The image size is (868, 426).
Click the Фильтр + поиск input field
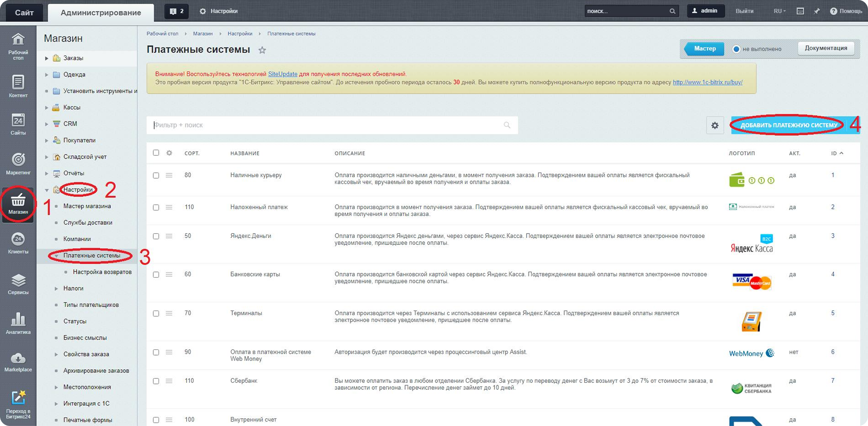point(332,125)
